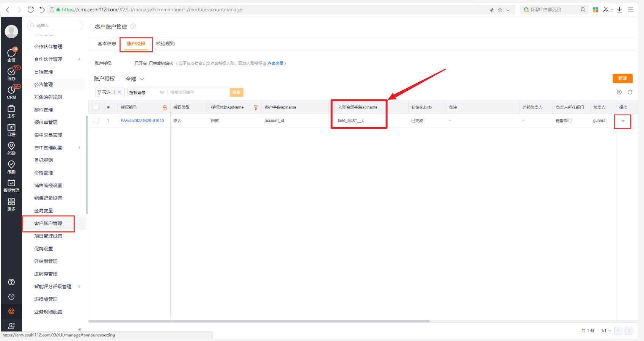Open 假期管理 in the left sidebar
The height and width of the screenshot is (341, 644).
[11, 185]
